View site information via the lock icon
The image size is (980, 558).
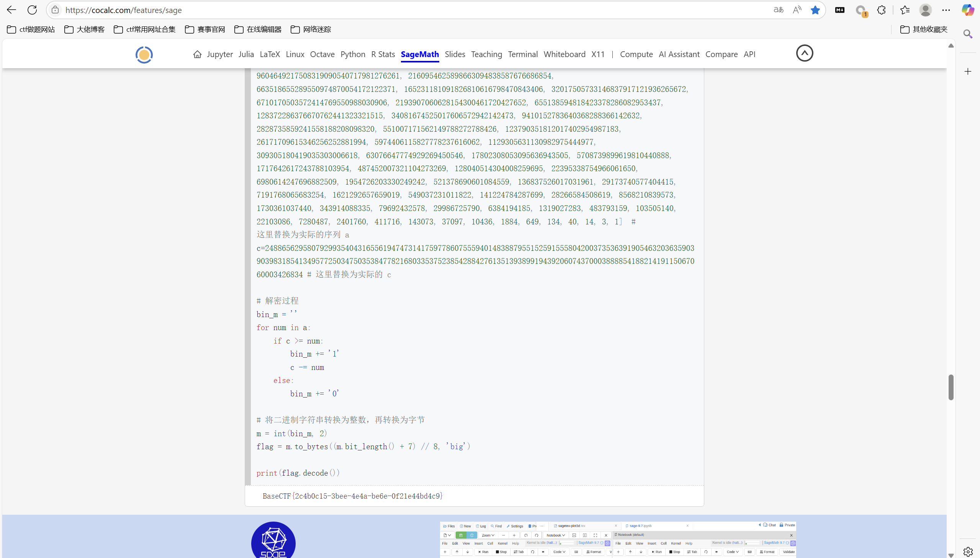[55, 10]
